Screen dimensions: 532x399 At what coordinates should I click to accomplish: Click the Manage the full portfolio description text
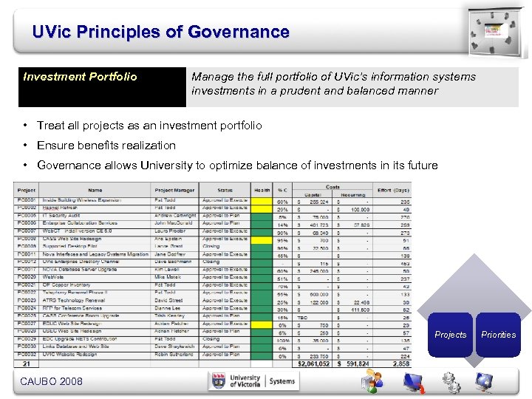(x=333, y=83)
